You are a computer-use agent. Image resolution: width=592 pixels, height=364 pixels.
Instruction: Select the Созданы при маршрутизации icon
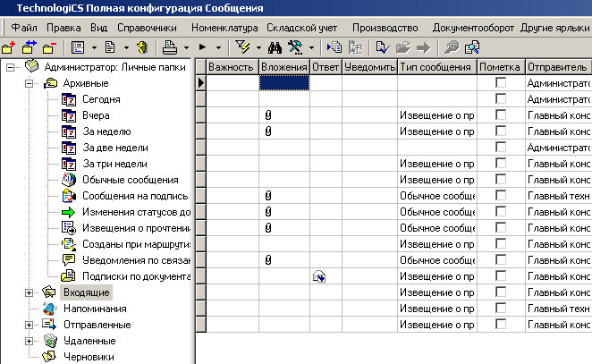click(x=69, y=244)
